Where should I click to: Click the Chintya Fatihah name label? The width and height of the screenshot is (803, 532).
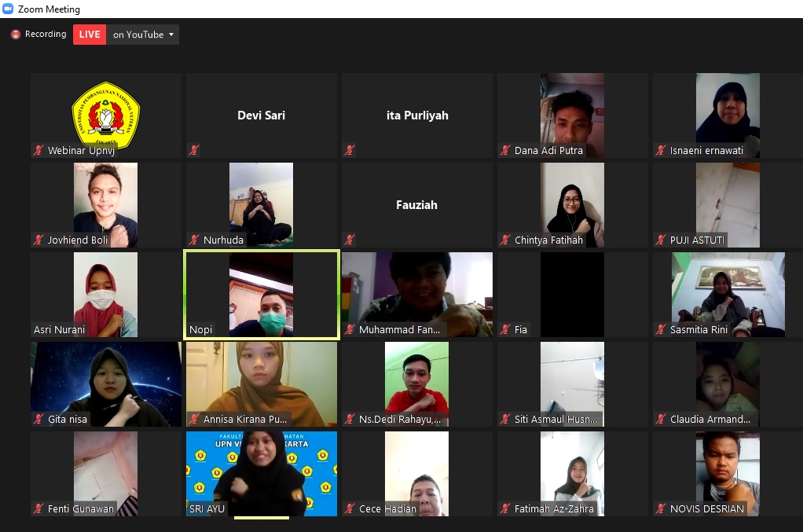coord(548,240)
